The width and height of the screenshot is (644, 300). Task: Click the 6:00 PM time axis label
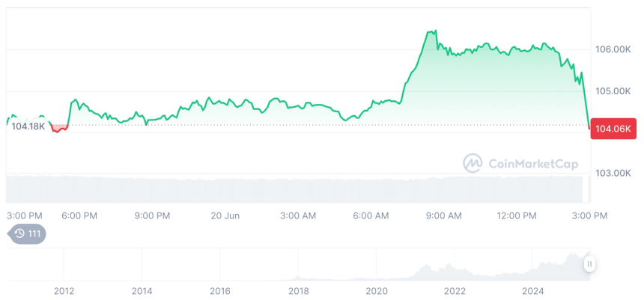(x=79, y=216)
